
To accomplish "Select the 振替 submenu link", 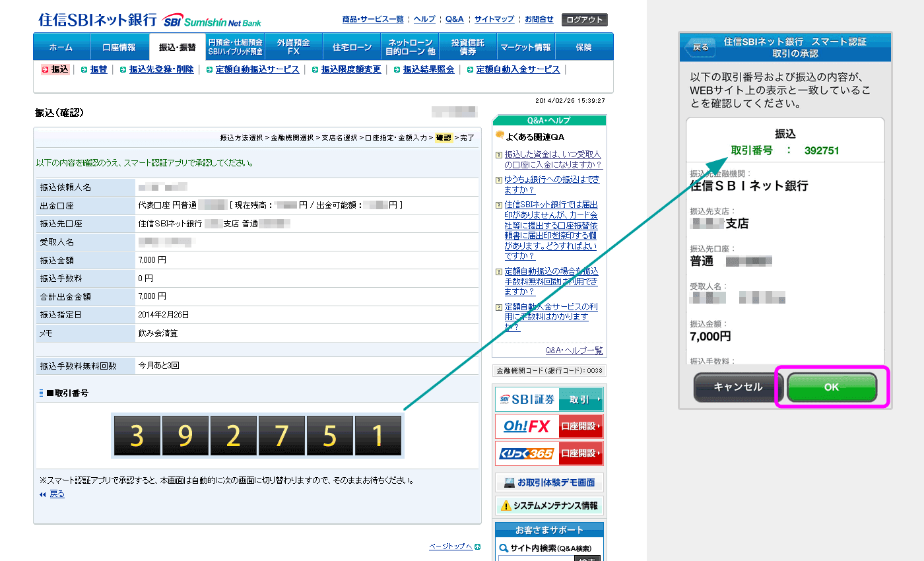I will tap(98, 69).
